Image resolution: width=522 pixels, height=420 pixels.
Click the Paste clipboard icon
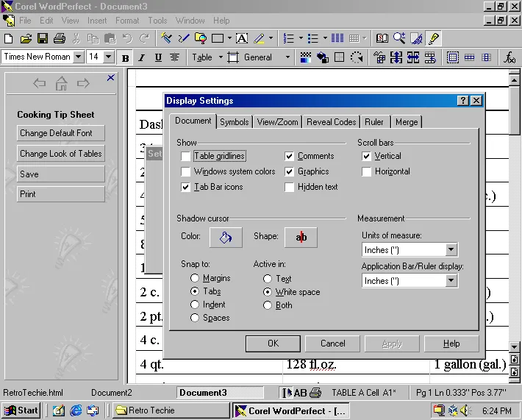tap(110, 39)
